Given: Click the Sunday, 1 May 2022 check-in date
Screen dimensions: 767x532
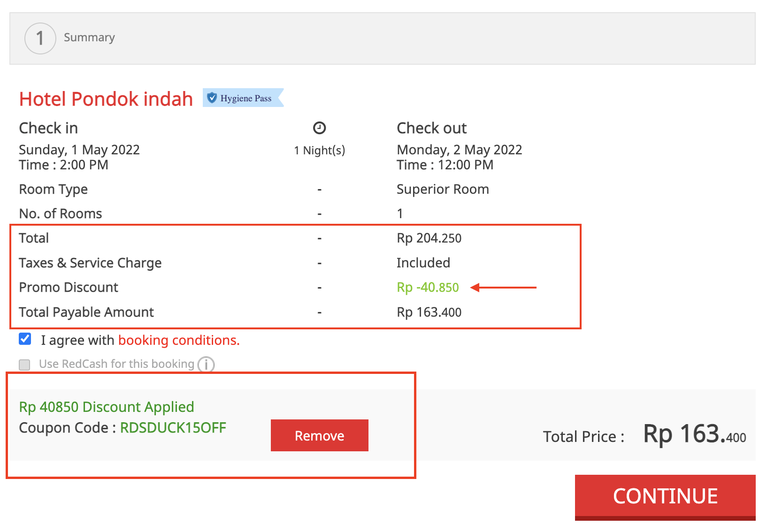Looking at the screenshot, I should tap(79, 150).
